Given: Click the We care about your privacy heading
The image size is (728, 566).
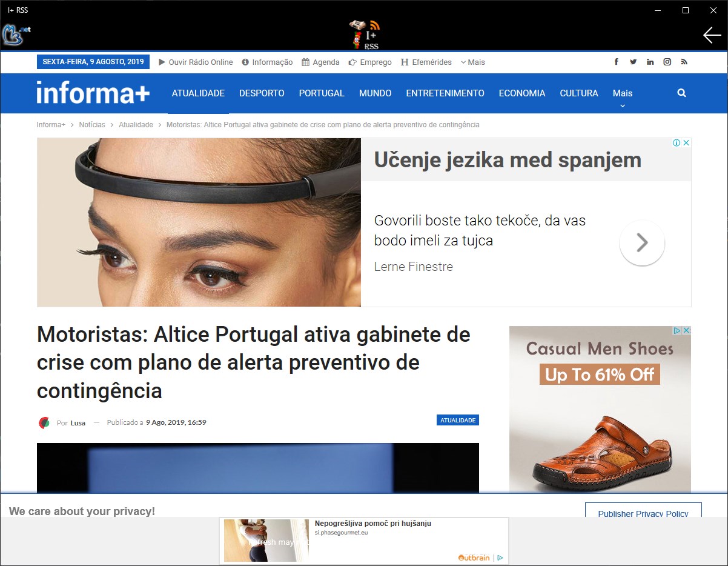Looking at the screenshot, I should click(x=82, y=511).
